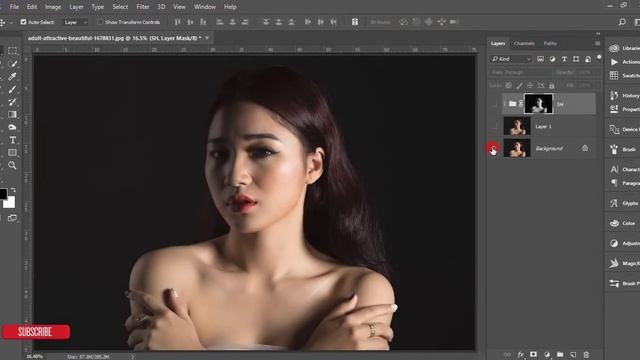This screenshot has width=640, height=360.
Task: Select the Layer 1 thumbnail
Action: click(517, 126)
